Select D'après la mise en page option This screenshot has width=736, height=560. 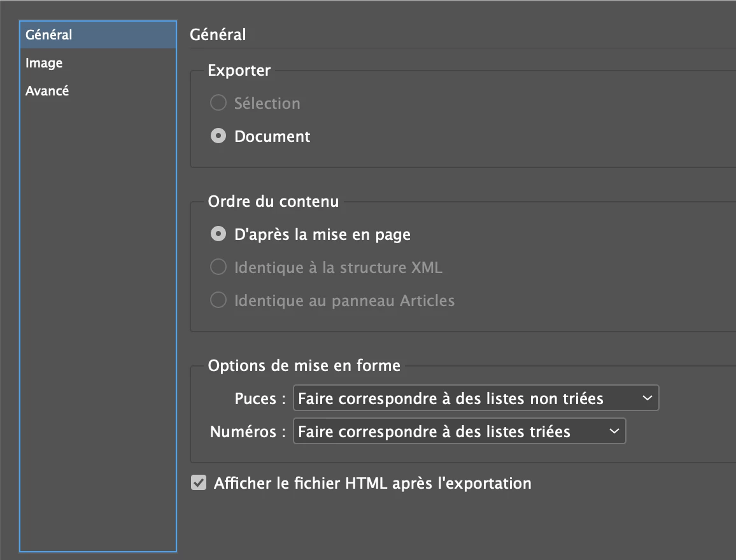[x=218, y=234]
